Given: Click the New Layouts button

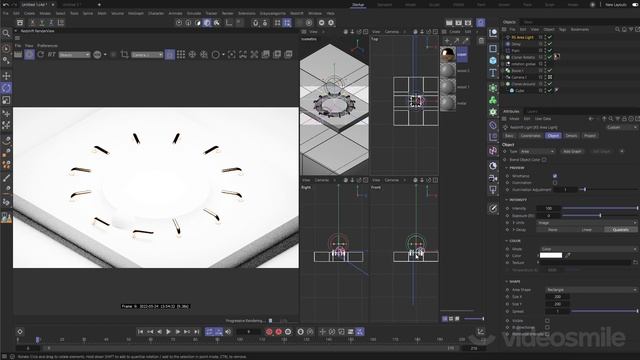Looking at the screenshot, I should (x=616, y=4).
